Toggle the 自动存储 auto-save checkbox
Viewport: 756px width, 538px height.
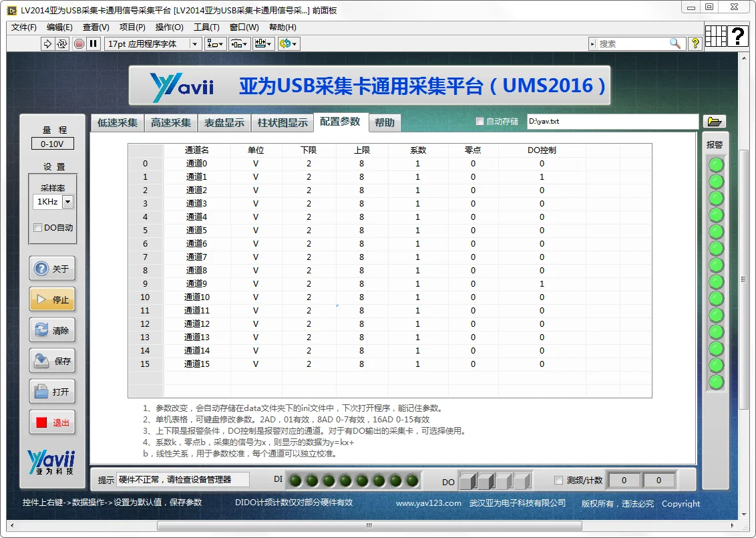click(x=480, y=122)
